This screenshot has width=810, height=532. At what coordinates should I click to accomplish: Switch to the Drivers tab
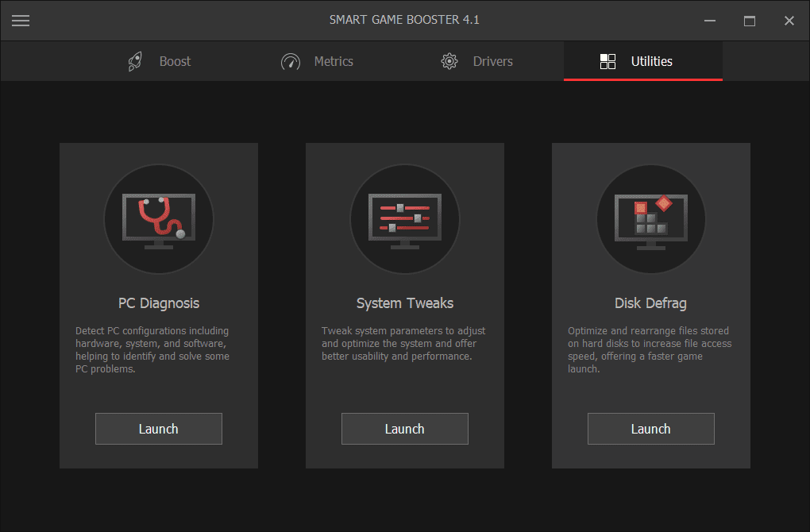coord(476,61)
